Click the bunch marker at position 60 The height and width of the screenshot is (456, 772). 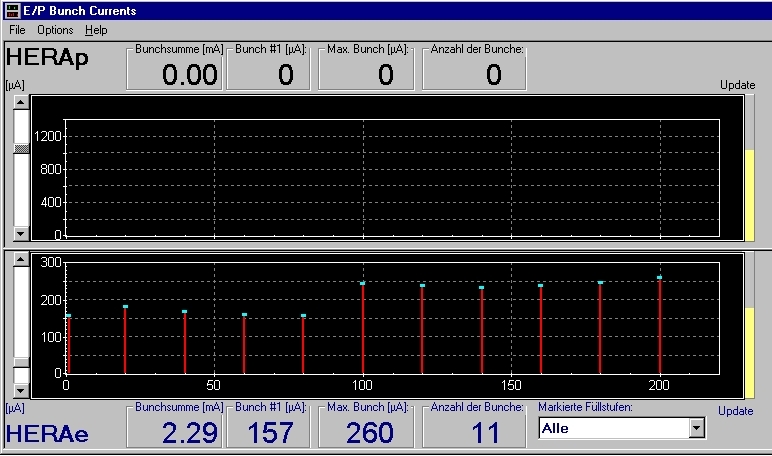pos(244,314)
